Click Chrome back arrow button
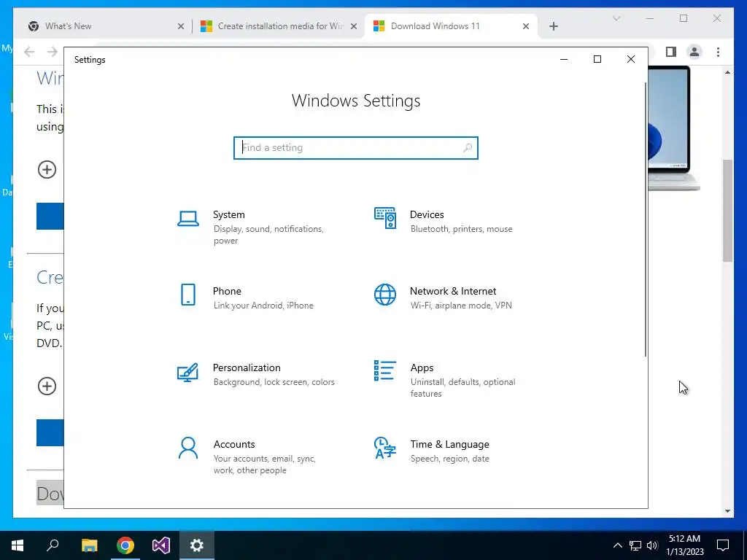Viewport: 747px width, 560px height. coord(29,52)
